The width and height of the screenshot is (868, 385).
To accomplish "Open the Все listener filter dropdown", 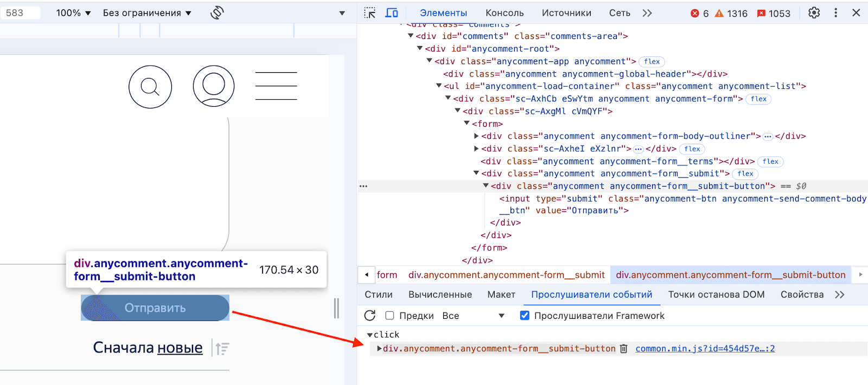I will click(473, 316).
